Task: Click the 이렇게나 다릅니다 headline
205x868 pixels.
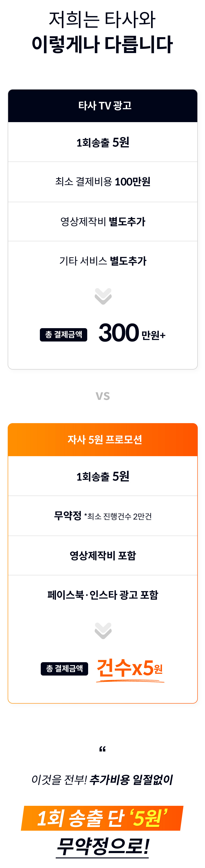Action: [x=102, y=44]
